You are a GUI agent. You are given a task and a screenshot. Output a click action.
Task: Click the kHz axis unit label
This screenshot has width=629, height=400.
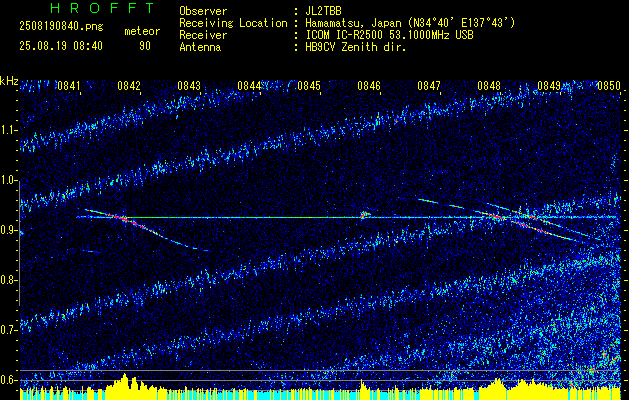[9, 81]
